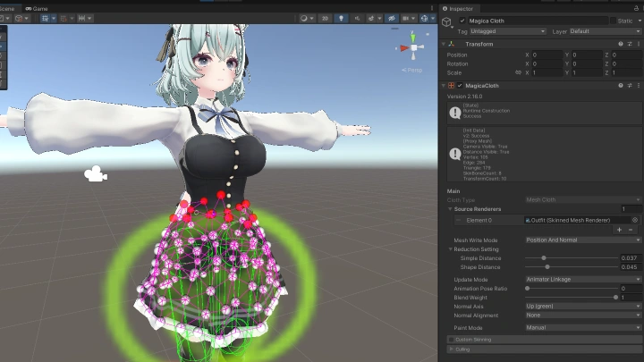644x362 pixels.
Task: Open the Mesh Write Mode dropdown
Action: coord(582,240)
